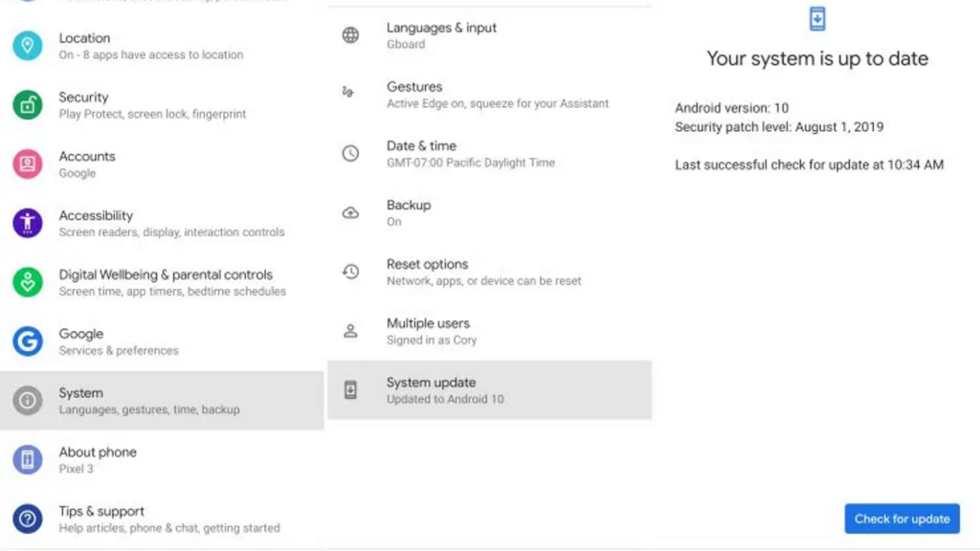Tap the About phone device icon

tap(28, 459)
